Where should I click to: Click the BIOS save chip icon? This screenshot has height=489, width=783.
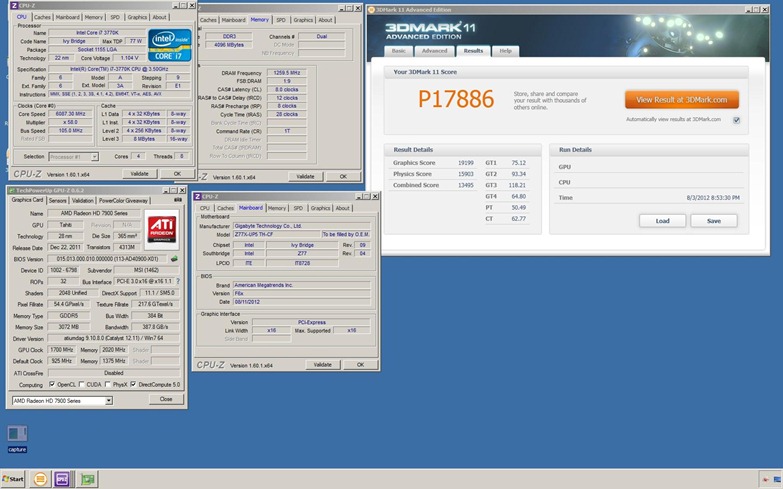tap(175, 258)
